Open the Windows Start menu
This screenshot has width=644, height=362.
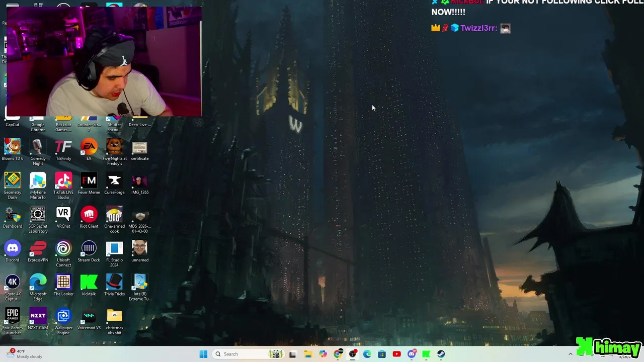[x=203, y=354]
